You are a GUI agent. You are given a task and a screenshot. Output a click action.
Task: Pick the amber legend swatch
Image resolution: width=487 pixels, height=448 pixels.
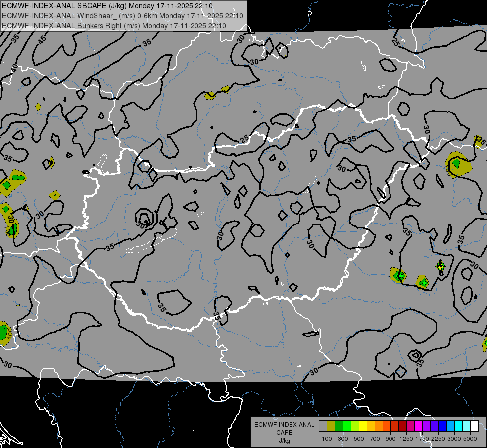coord(371,426)
